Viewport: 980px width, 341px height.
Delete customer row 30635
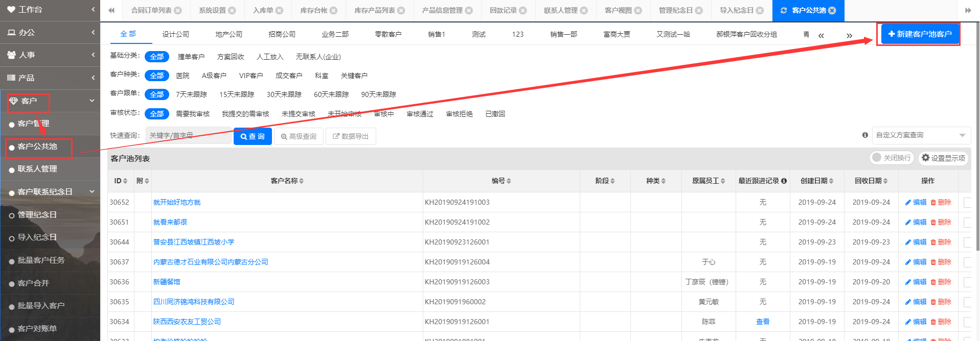[941, 302]
